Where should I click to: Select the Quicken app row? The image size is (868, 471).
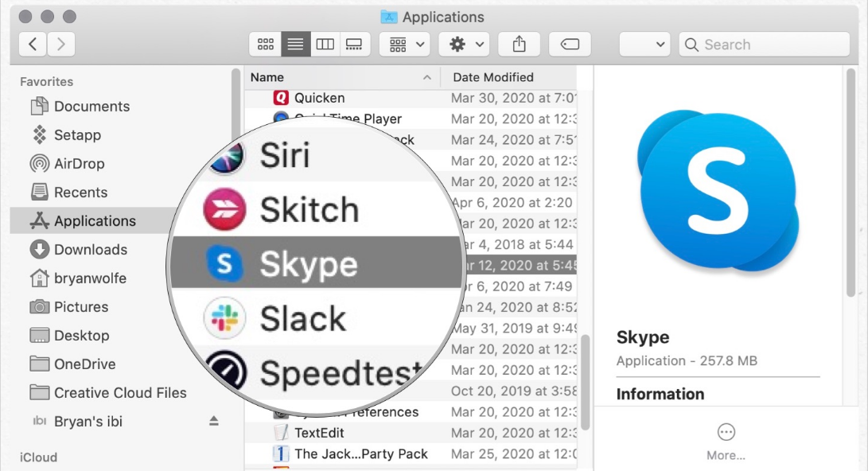tap(411, 98)
